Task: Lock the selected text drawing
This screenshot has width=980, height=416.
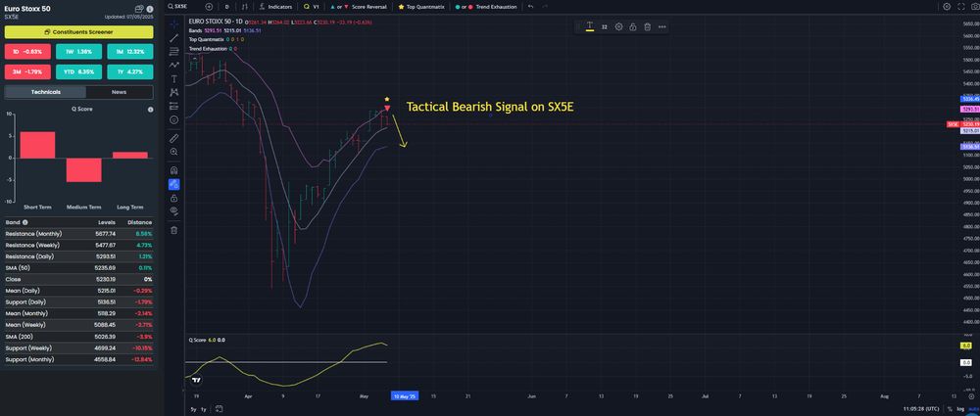Action: coord(633,26)
